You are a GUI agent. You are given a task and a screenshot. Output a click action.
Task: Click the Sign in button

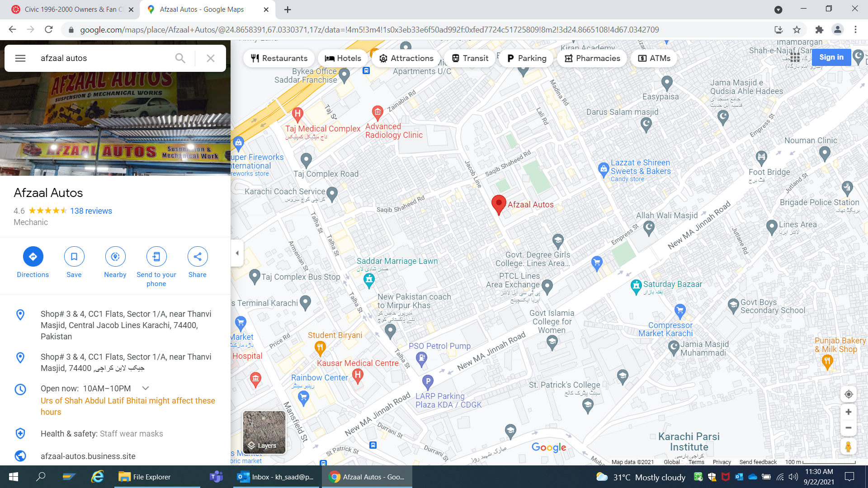[x=831, y=57]
